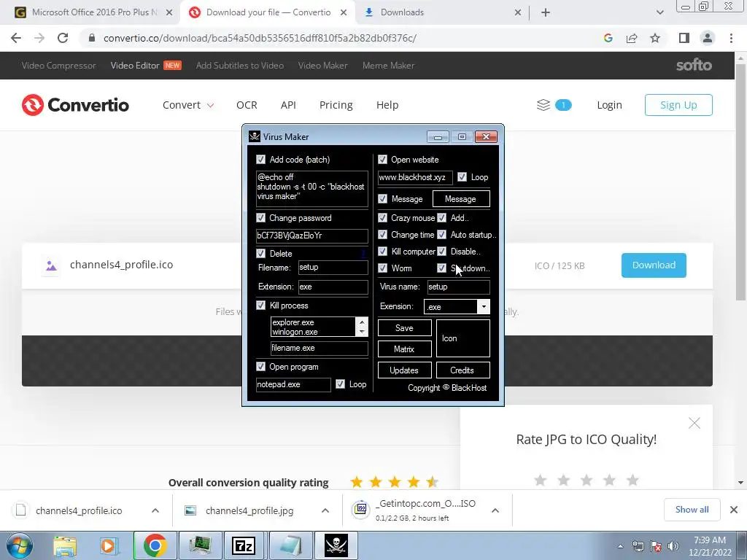This screenshot has height=560, width=747.
Task: Toggle Loop checkbox beside notepad.exe
Action: click(x=340, y=384)
